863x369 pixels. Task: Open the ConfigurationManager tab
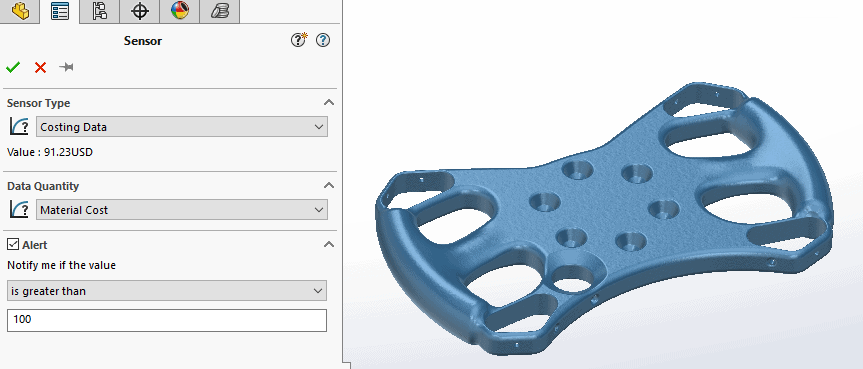point(100,11)
